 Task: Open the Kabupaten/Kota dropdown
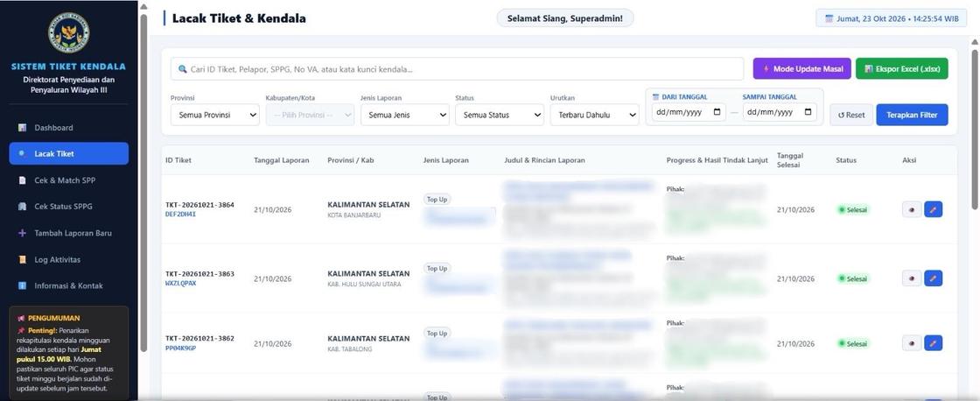pos(310,115)
